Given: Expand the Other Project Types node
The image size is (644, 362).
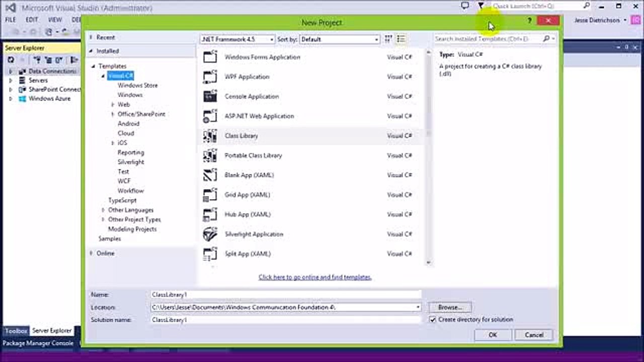Looking at the screenshot, I should (x=103, y=220).
